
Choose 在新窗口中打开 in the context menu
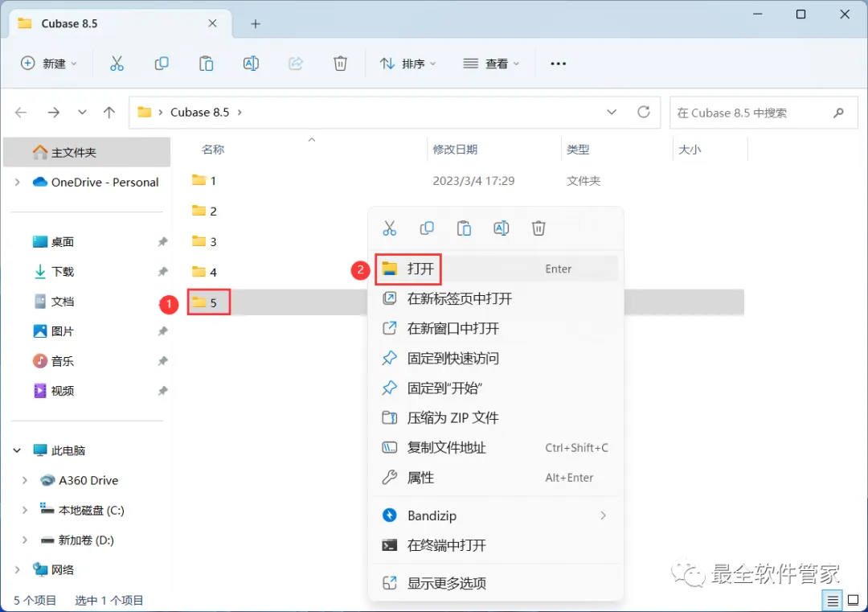pyautogui.click(x=496, y=329)
